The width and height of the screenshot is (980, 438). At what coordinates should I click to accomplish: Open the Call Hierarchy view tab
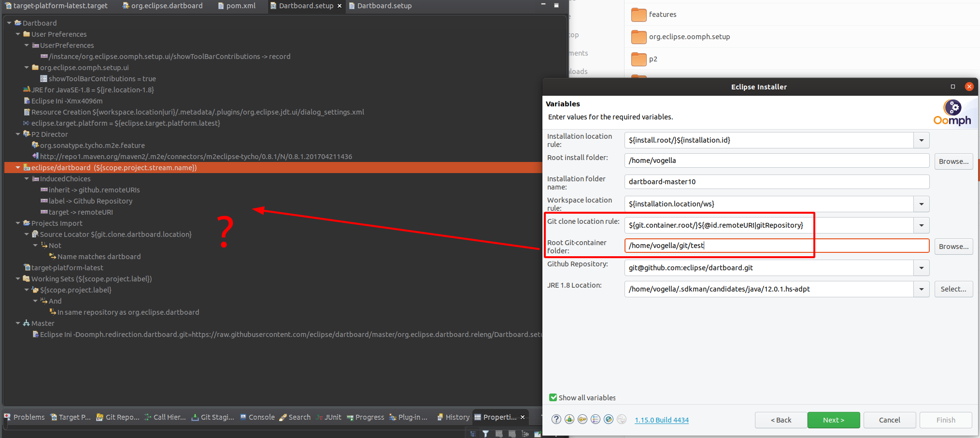point(165,417)
